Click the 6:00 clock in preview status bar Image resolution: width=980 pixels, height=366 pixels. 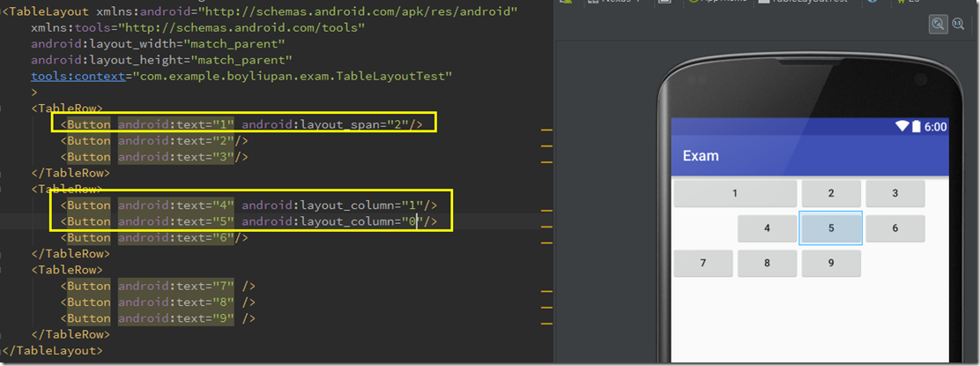click(935, 127)
